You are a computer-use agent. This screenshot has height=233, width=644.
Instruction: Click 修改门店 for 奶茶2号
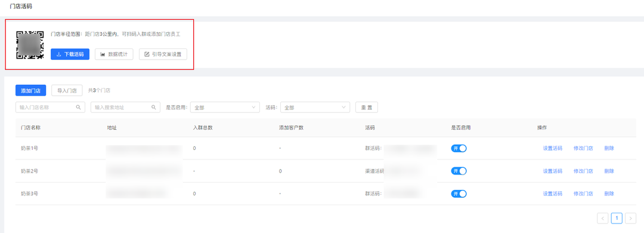(583, 171)
